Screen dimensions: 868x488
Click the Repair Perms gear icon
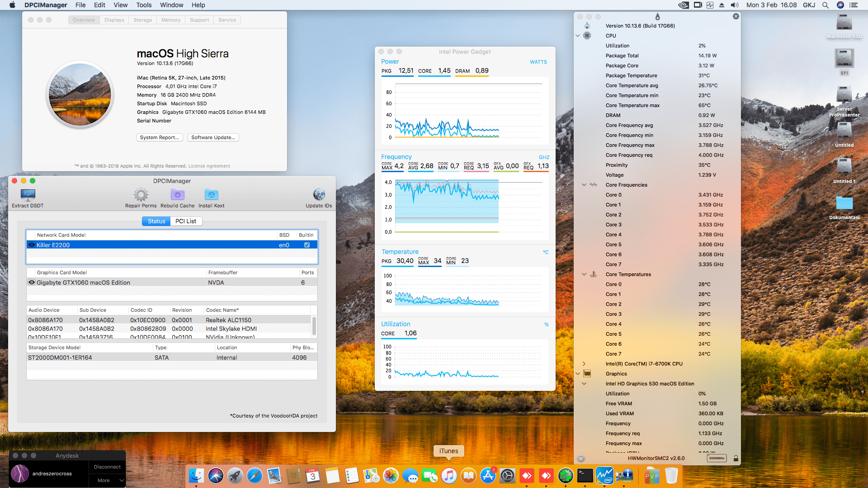(x=141, y=195)
